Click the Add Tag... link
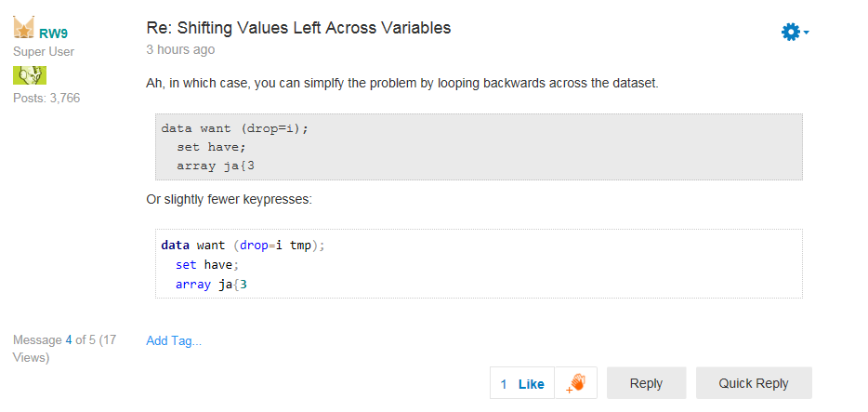Image resolution: width=868 pixels, height=412 pixels. [174, 340]
